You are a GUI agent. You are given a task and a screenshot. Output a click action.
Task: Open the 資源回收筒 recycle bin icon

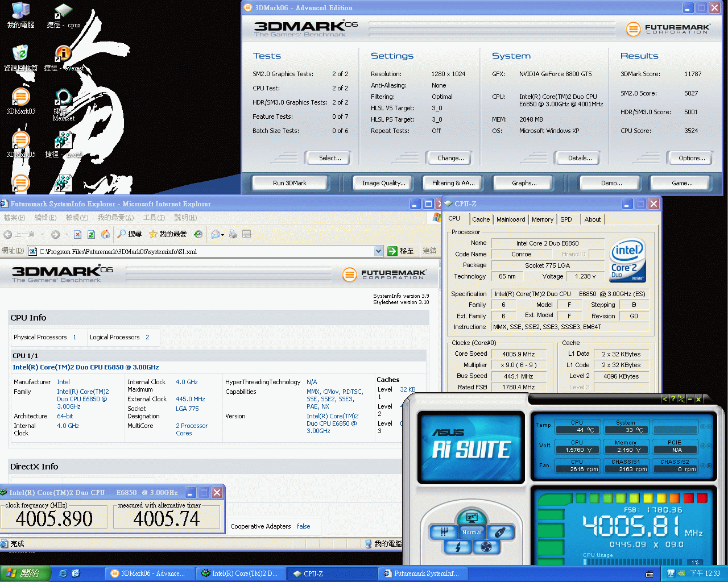point(20,59)
